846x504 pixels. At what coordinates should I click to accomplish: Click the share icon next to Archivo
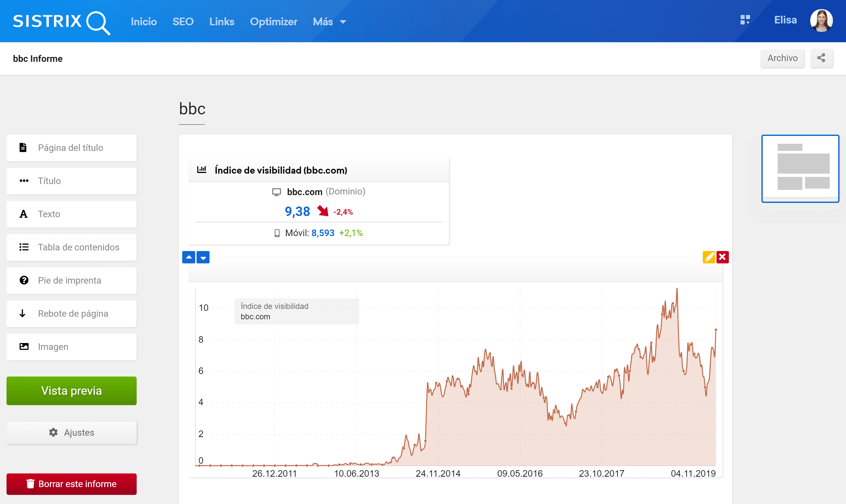(x=822, y=58)
